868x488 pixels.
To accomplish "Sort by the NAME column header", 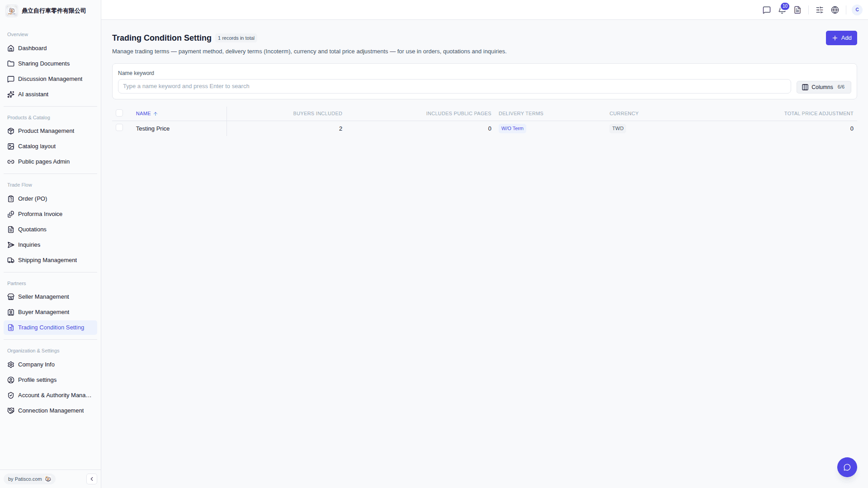I will 146,113.
